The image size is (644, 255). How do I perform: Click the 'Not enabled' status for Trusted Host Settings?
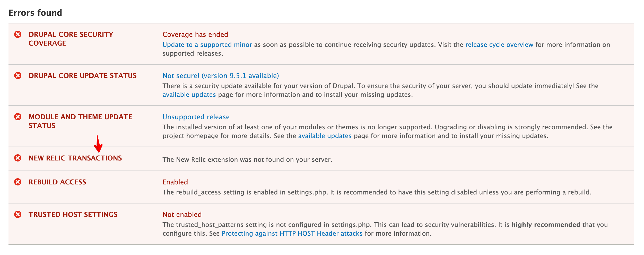182,214
